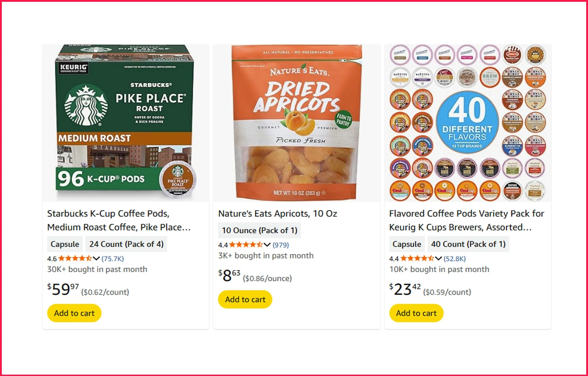Click the Starbucks 4.6 star rating icons
Viewport: 588px width, 376px height.
coord(75,258)
